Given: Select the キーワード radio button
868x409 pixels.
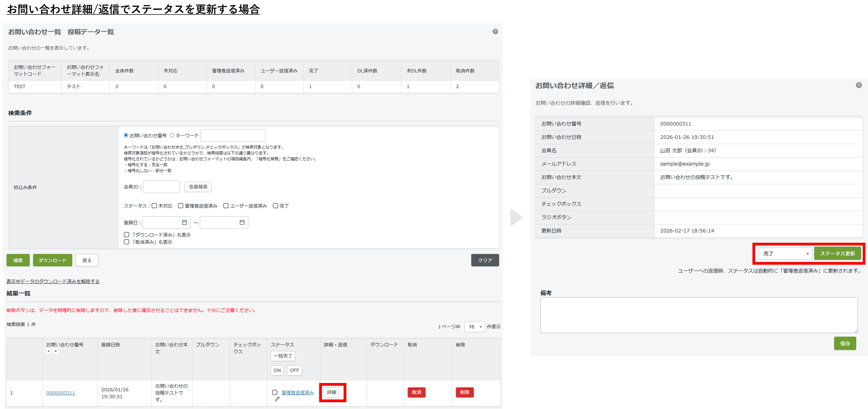Looking at the screenshot, I should click(172, 135).
